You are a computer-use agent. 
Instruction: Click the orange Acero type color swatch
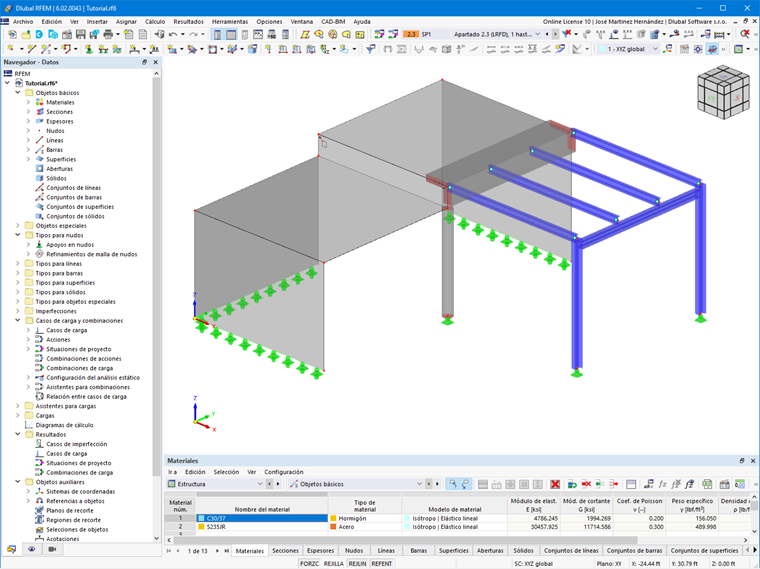(x=333, y=526)
